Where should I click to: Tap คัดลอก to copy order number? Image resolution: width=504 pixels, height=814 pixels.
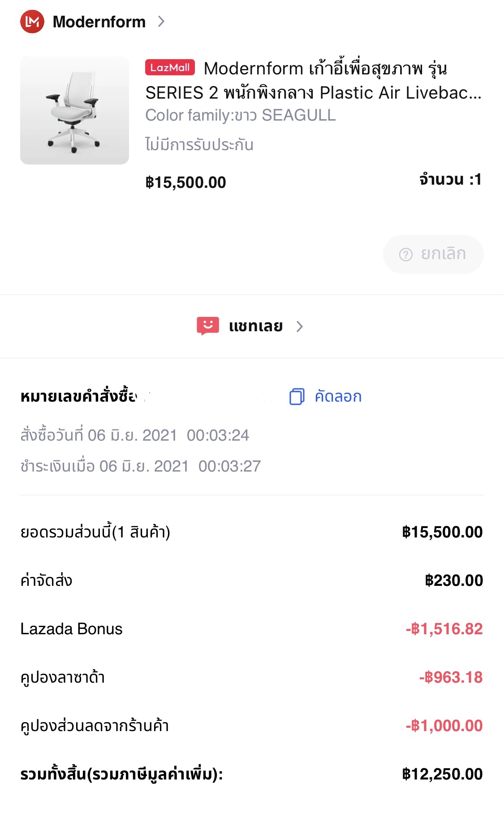[338, 397]
